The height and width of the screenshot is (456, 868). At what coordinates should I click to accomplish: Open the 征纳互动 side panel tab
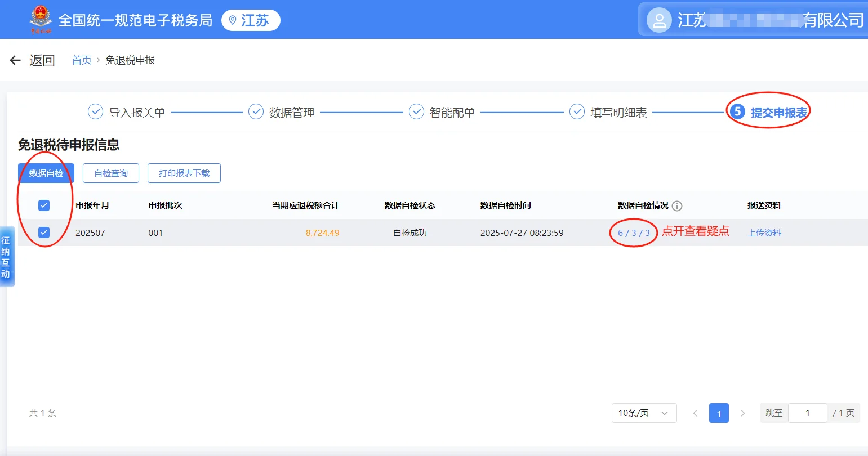pyautogui.click(x=6, y=256)
